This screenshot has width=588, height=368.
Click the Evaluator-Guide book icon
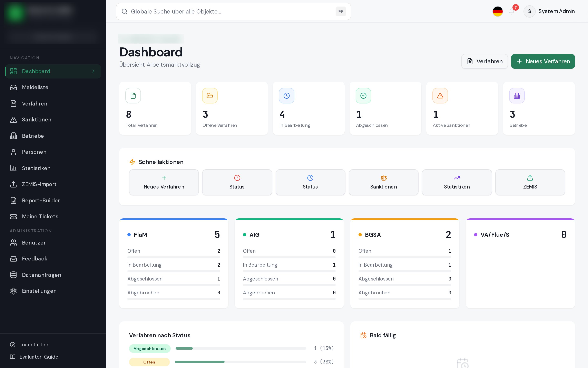pos(13,357)
